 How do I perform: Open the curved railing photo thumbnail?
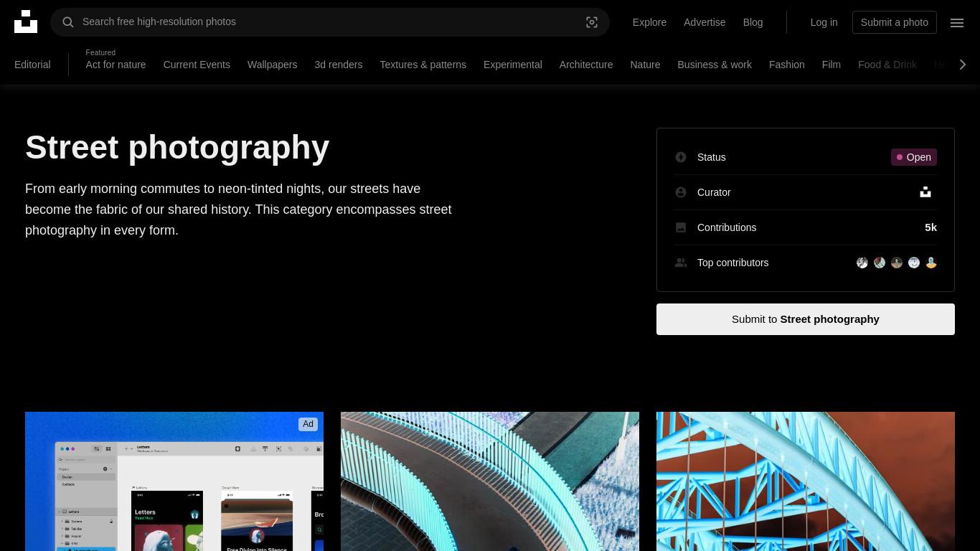click(x=490, y=481)
